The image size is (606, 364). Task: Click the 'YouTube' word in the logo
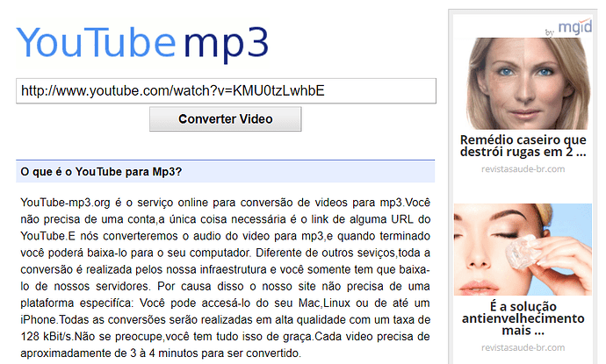[x=96, y=42]
